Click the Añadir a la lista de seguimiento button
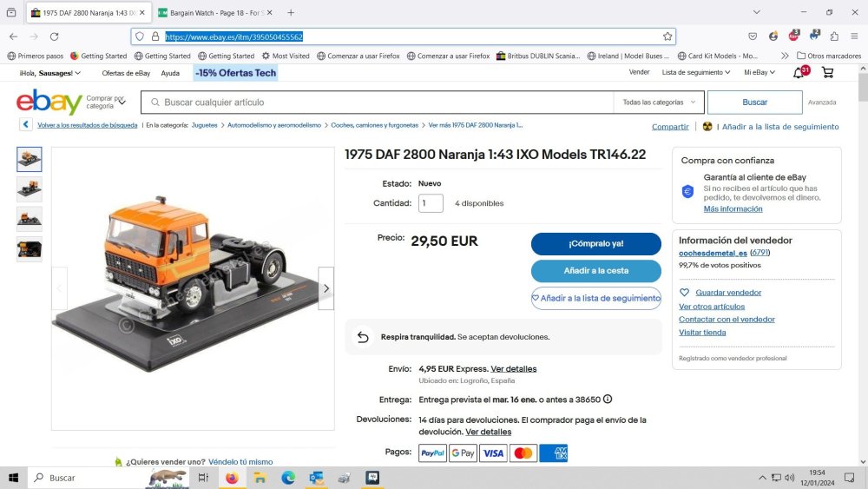The width and height of the screenshot is (868, 489). tap(595, 298)
